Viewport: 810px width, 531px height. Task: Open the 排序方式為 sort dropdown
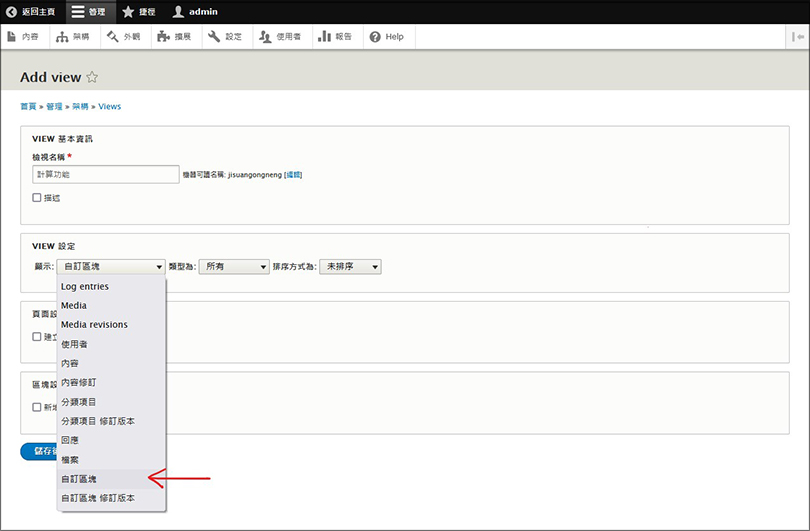coord(350,267)
